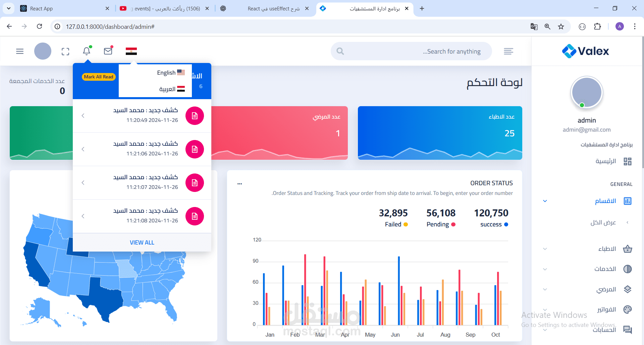The width and height of the screenshot is (644, 345).
Task: Open the hamburger sidebar toggle menu
Action: pos(20,51)
